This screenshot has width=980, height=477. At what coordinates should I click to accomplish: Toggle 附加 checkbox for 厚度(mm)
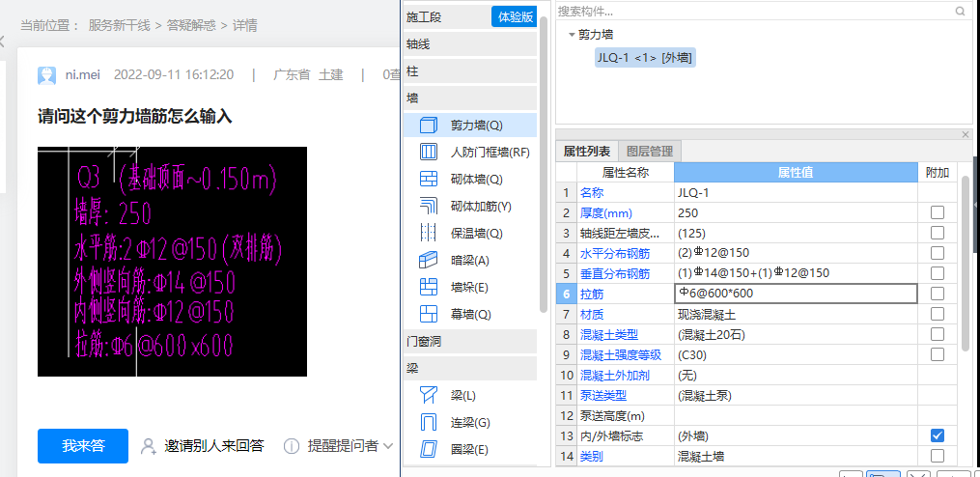[x=937, y=213]
